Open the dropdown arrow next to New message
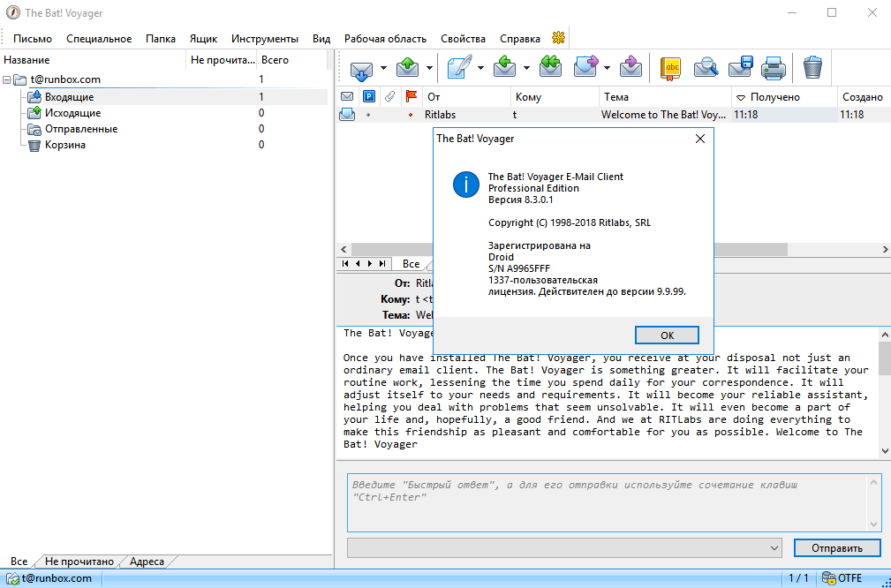891x588 pixels. [480, 68]
